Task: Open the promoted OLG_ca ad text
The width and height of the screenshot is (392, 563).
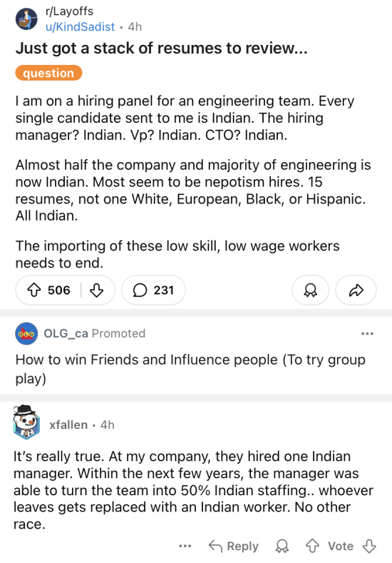Action: click(x=190, y=369)
